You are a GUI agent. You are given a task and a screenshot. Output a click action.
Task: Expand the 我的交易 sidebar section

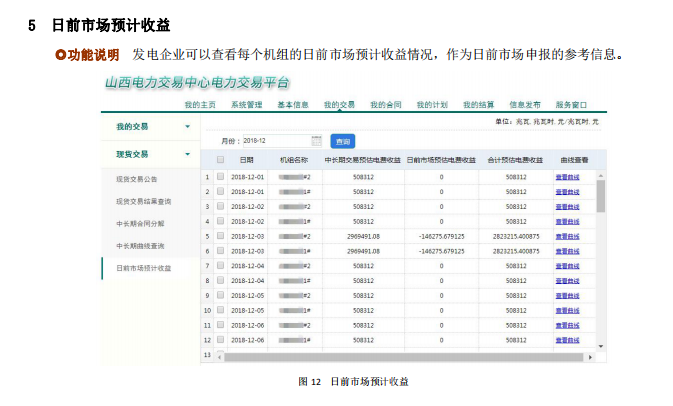click(187, 127)
